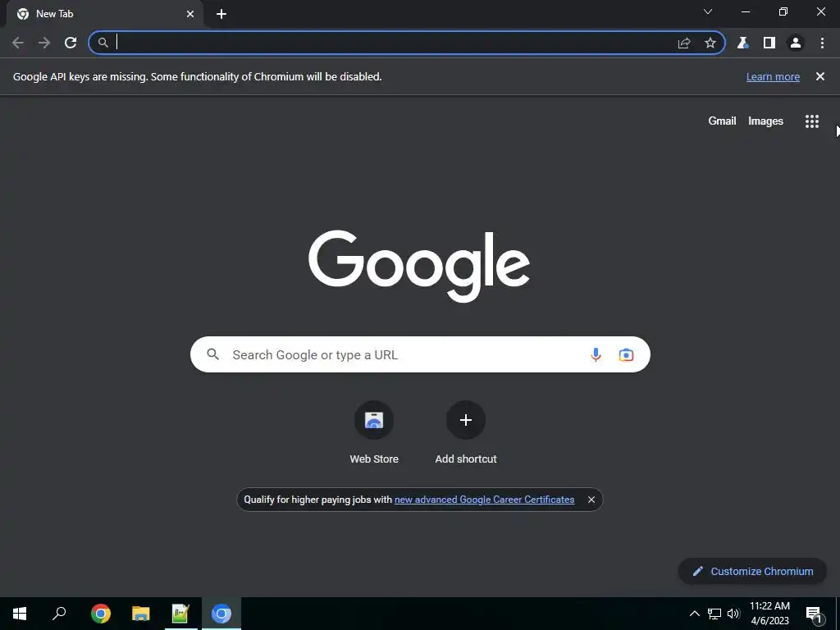The height and width of the screenshot is (630, 840).
Task: Open File Explorer from the taskbar
Action: (x=141, y=614)
